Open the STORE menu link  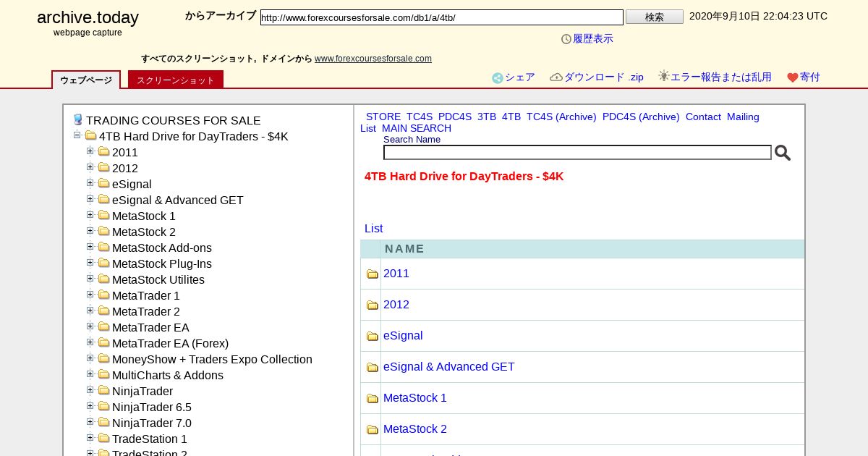tap(383, 117)
